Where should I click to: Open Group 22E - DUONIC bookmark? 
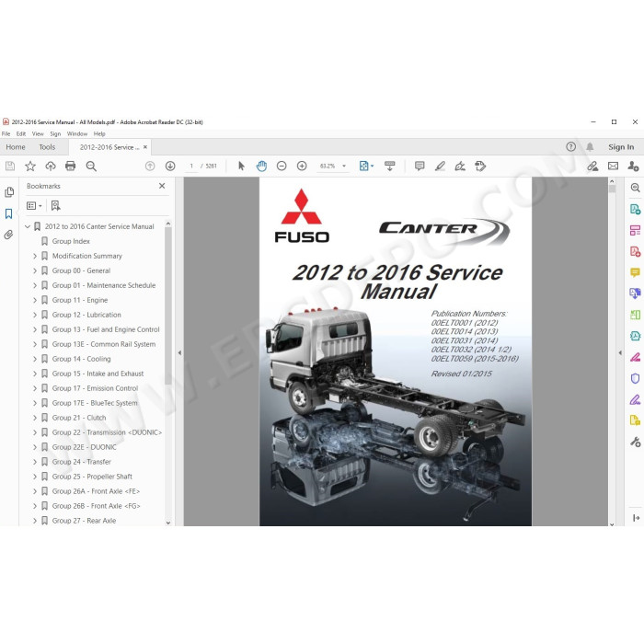point(85,447)
